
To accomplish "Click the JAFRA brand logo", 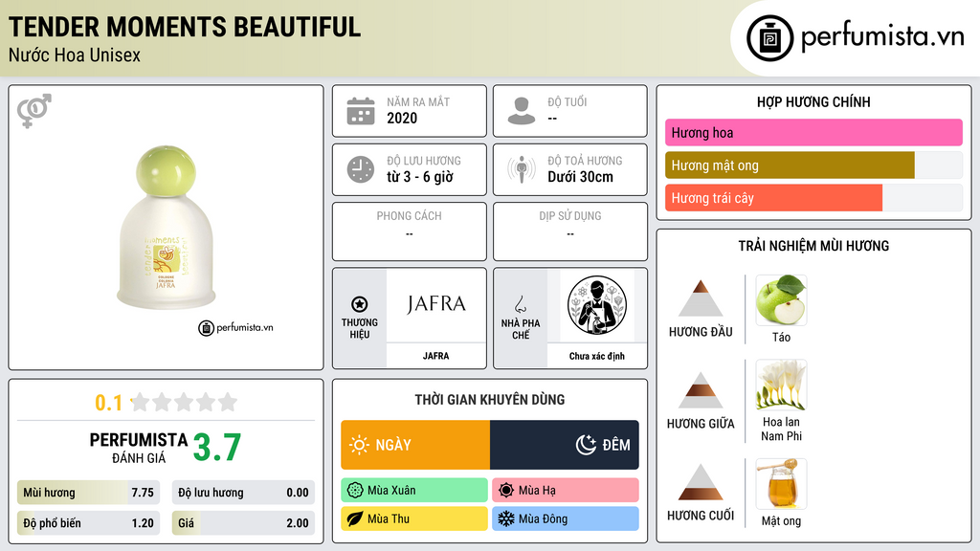I will click(435, 304).
